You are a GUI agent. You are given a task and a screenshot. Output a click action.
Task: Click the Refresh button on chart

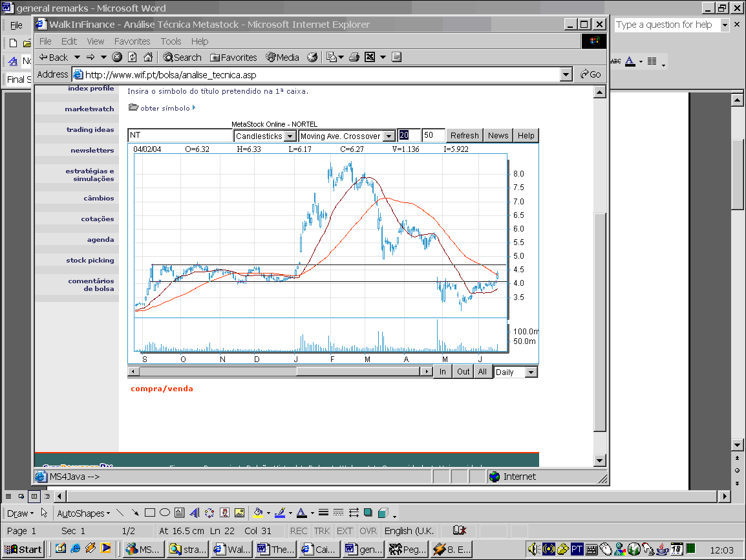(x=464, y=136)
